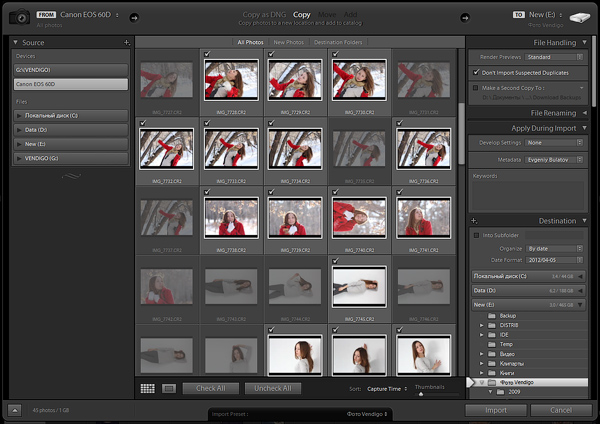Open the Organize By date dropdown
Viewport: 600px width, 424px height.
pos(554,248)
